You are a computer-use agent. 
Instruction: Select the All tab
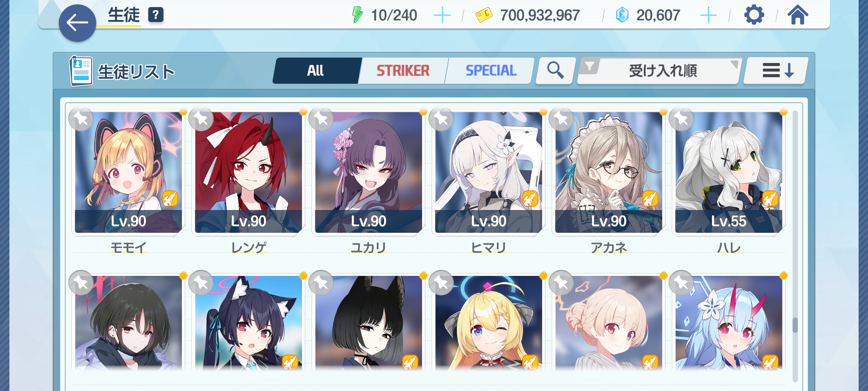coord(316,71)
